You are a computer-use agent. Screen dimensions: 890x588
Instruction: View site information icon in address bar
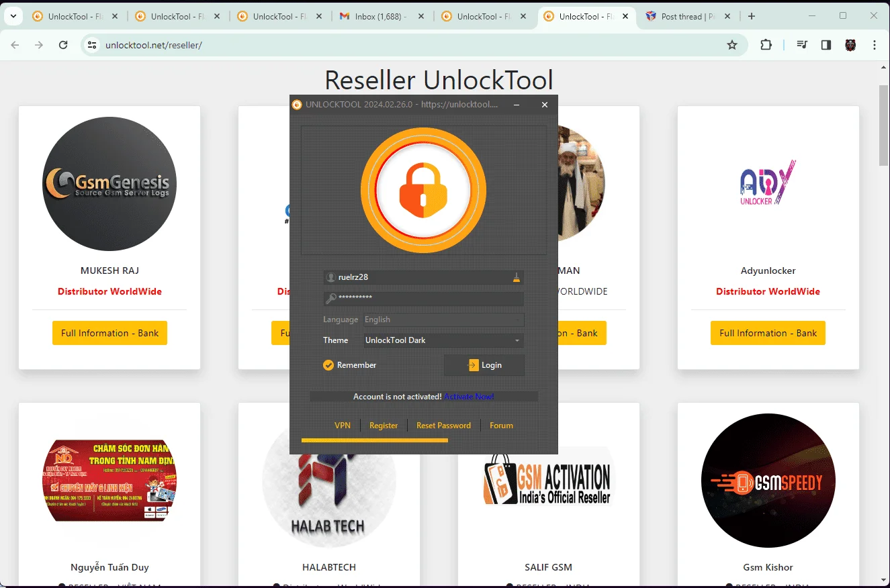(x=93, y=45)
